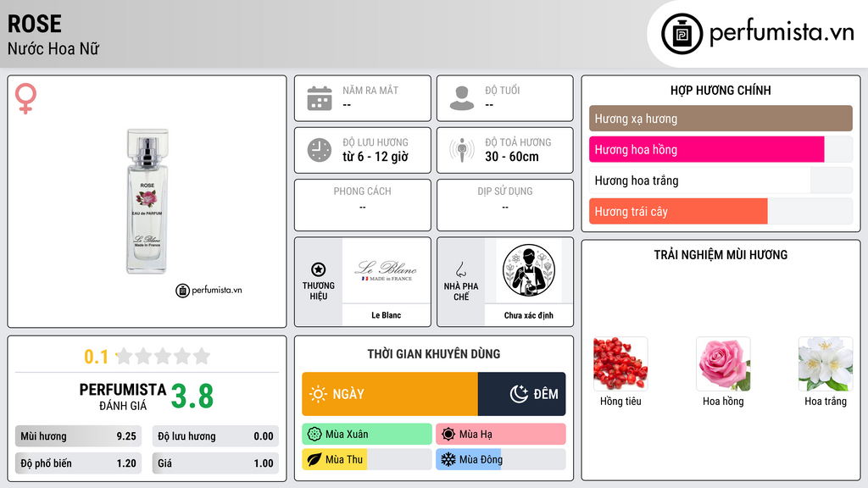This screenshot has height=488, width=868.
Task: Click the clock icon for Độ lưu hương
Action: [320, 150]
